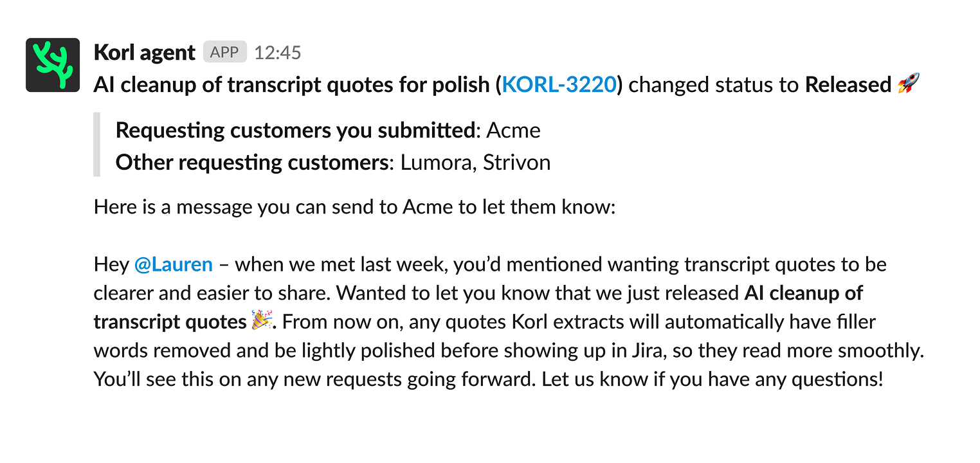Click the 'Requesting customers you submitted' label

(295, 131)
